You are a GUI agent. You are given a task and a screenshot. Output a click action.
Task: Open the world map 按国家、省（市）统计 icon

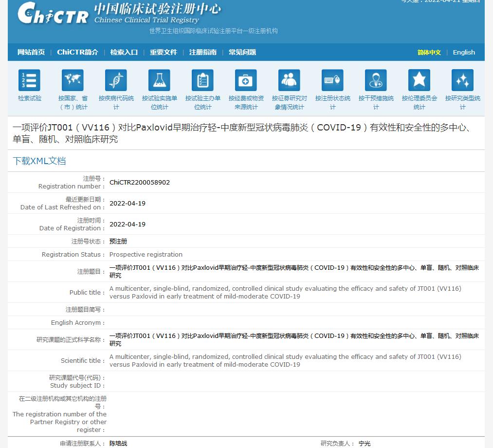click(x=73, y=80)
